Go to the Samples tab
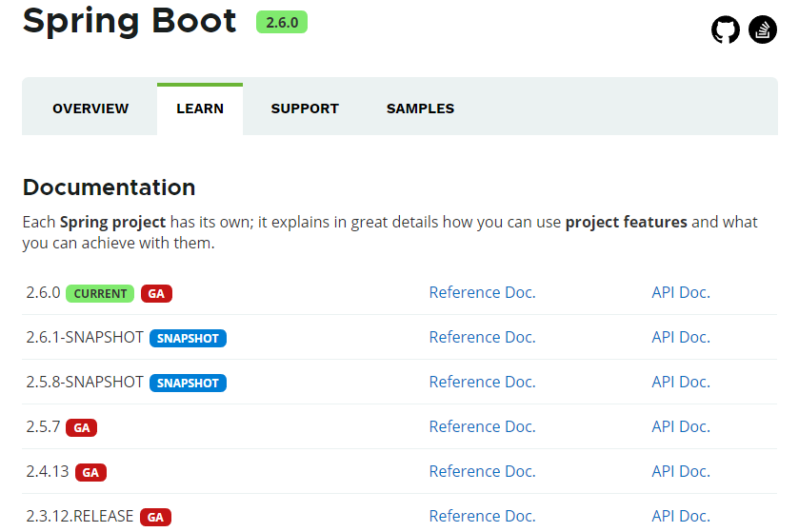The image size is (799, 532). click(420, 108)
